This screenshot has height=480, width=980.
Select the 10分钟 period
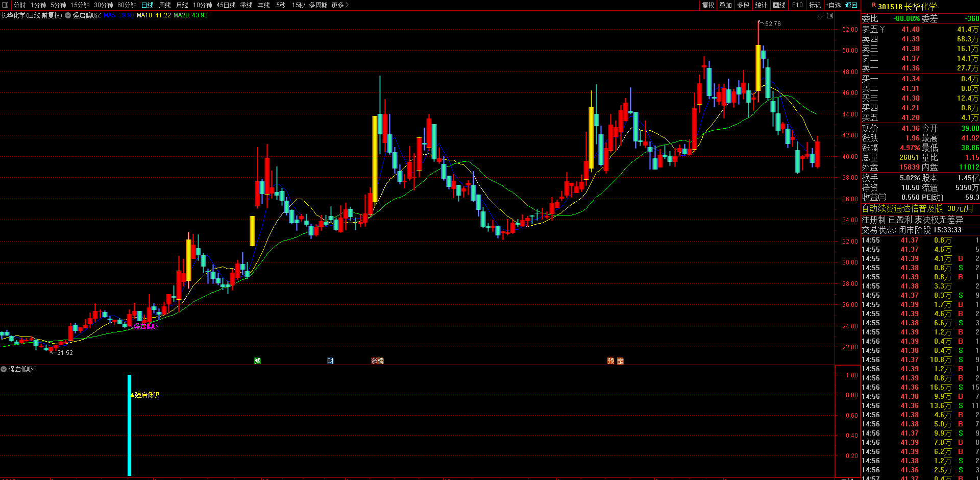tap(203, 5)
